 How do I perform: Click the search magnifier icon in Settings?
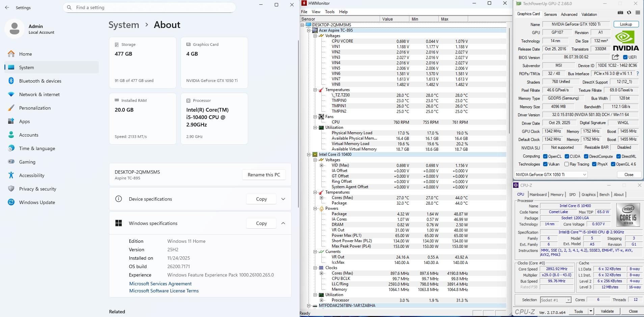click(x=69, y=7)
